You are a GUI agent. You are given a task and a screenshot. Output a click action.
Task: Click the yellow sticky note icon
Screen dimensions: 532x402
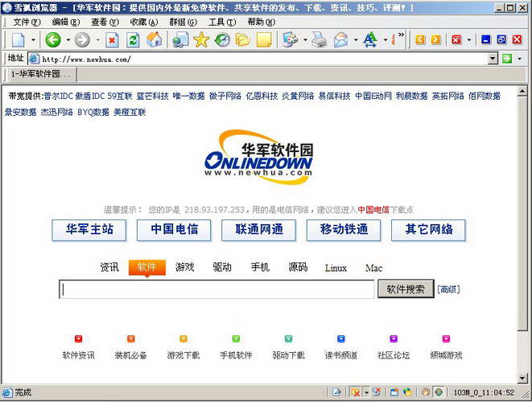pyautogui.click(x=264, y=40)
